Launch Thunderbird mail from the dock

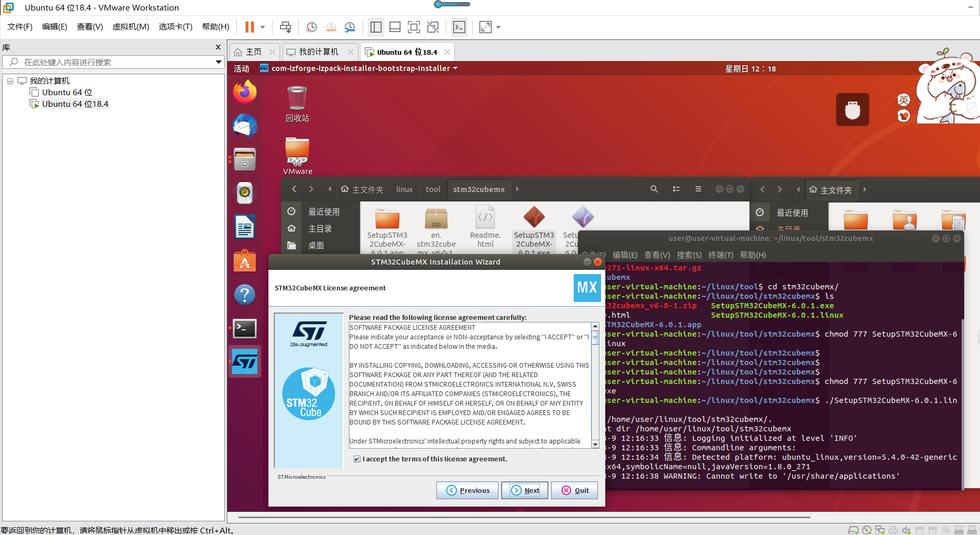tap(245, 126)
